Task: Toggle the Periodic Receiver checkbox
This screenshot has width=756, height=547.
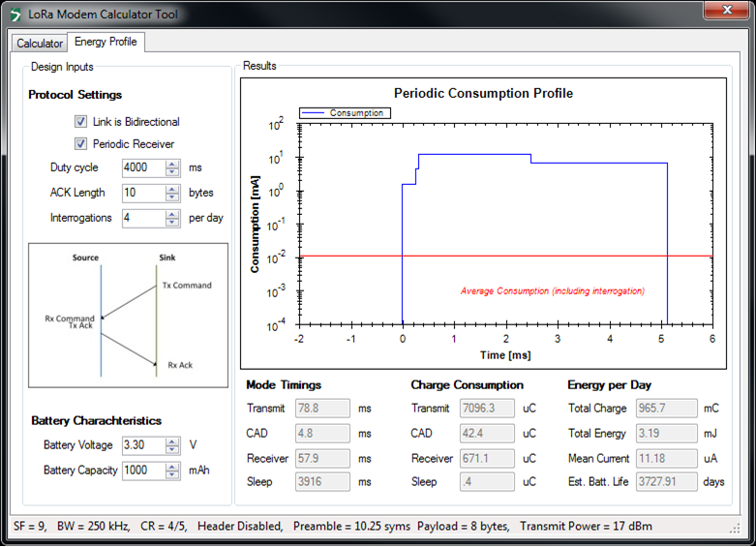Action: click(x=81, y=144)
